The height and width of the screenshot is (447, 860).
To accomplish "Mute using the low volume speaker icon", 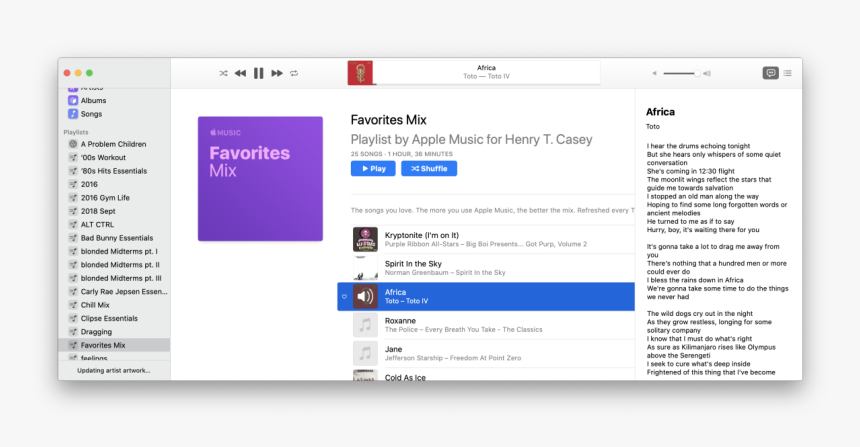I will [x=654, y=73].
